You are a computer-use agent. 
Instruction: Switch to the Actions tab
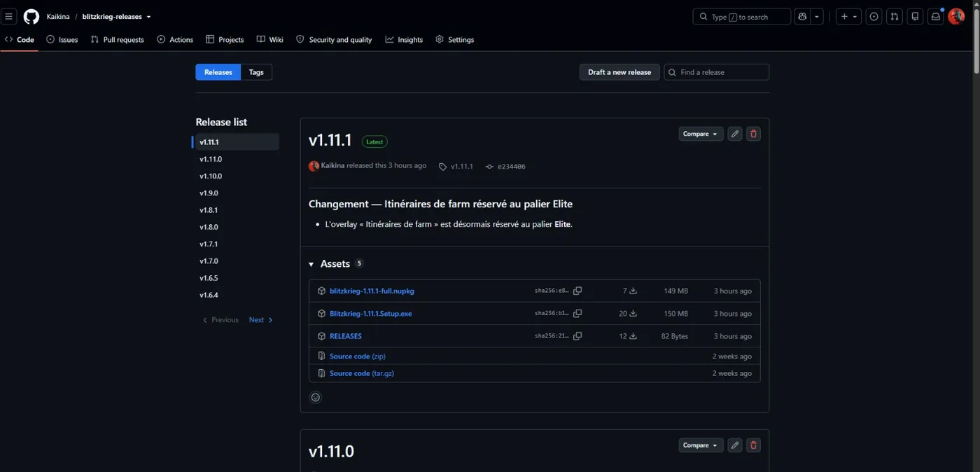pos(175,40)
